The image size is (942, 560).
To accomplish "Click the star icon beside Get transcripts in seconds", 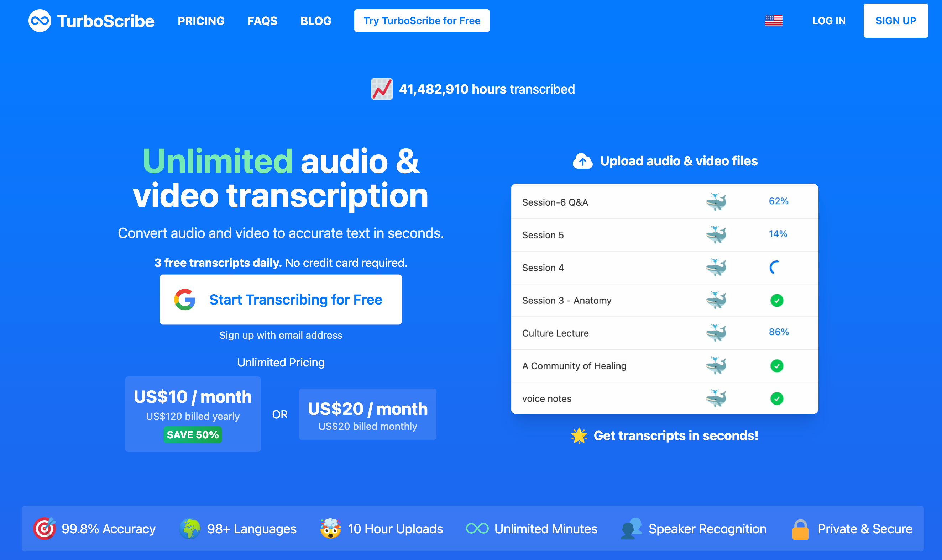I will (579, 436).
